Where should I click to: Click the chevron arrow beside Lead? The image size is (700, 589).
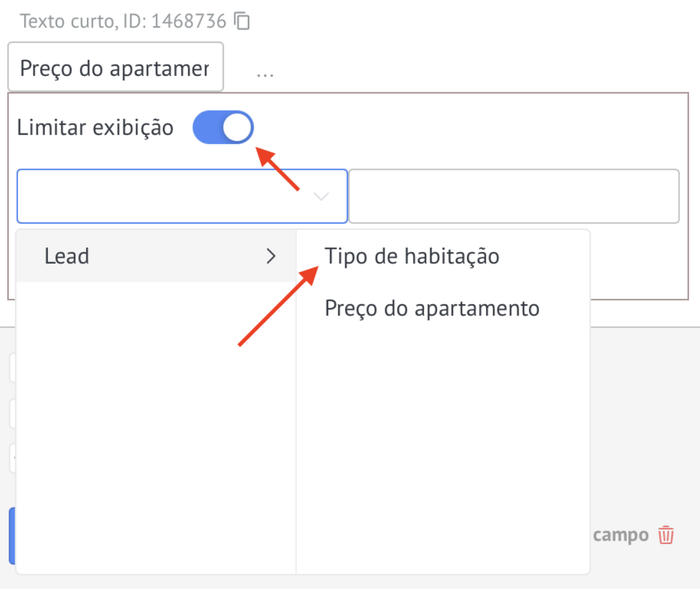[271, 256]
